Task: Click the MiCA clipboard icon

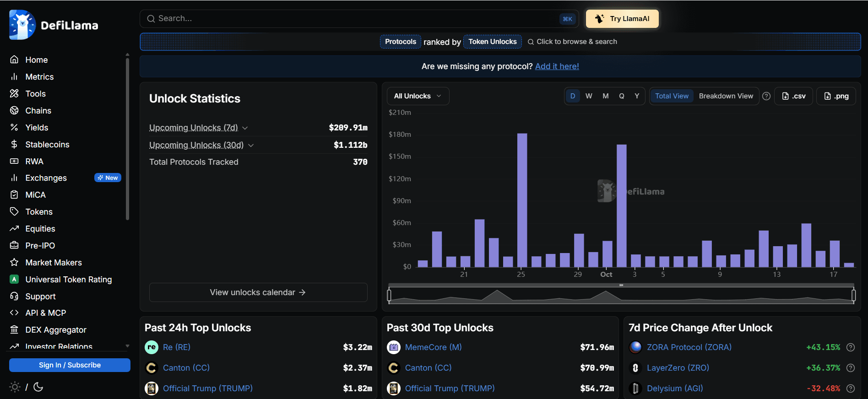Action: [x=14, y=194]
